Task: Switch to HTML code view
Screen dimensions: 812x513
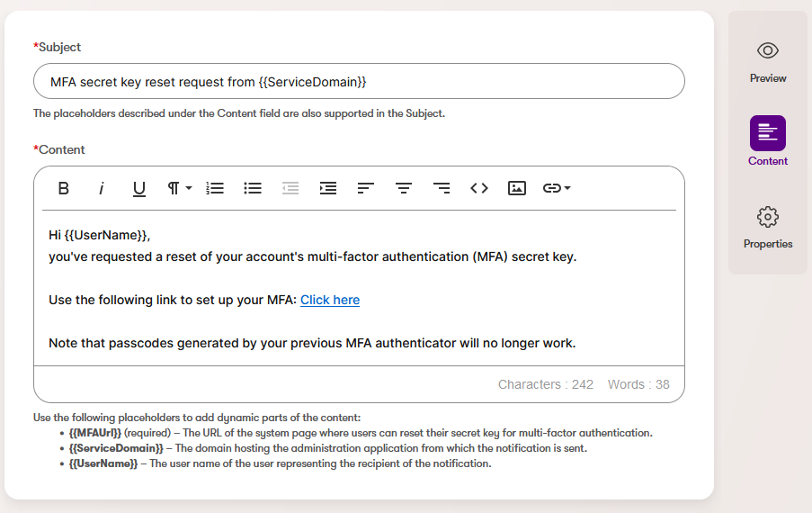Action: 479,188
